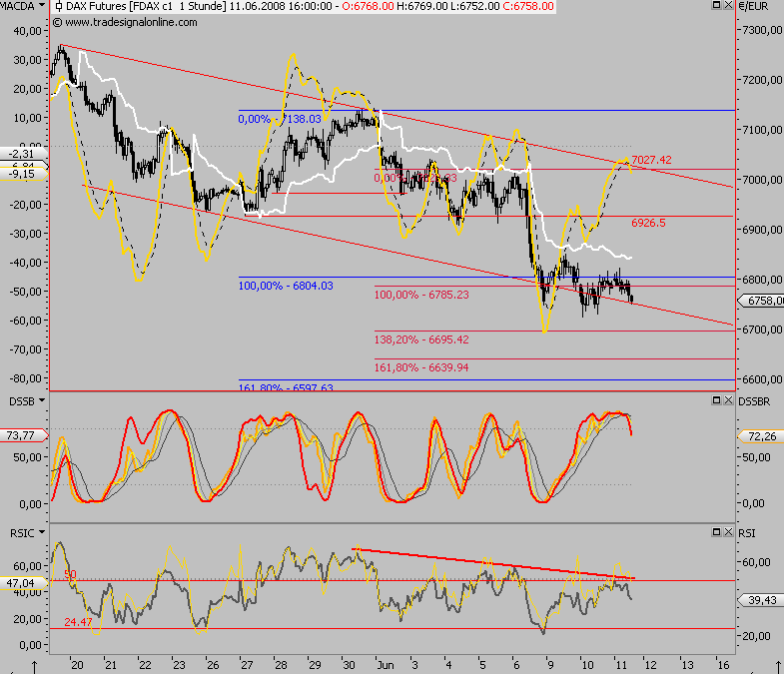Click the 40,00 MACD scale label at top

click(x=28, y=31)
